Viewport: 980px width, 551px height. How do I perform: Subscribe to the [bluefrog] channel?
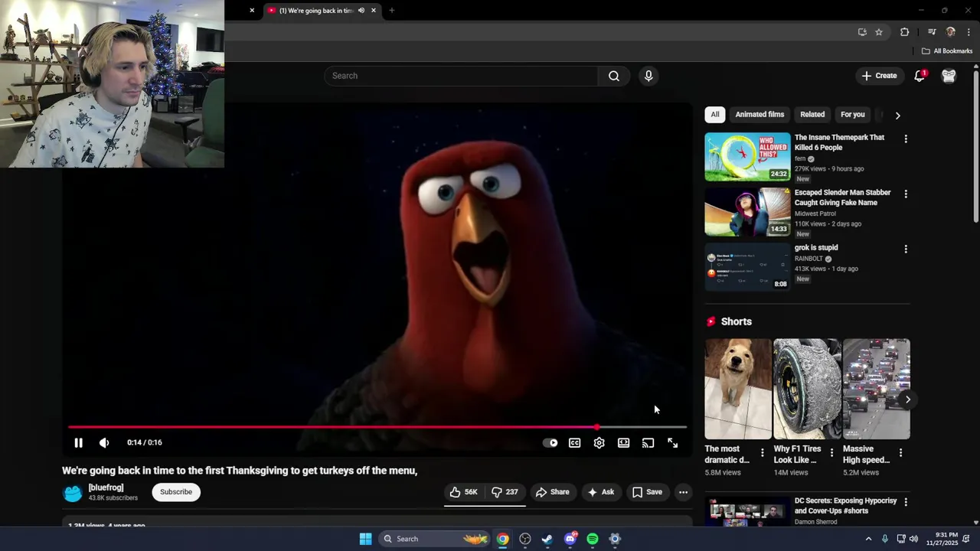[x=176, y=492]
